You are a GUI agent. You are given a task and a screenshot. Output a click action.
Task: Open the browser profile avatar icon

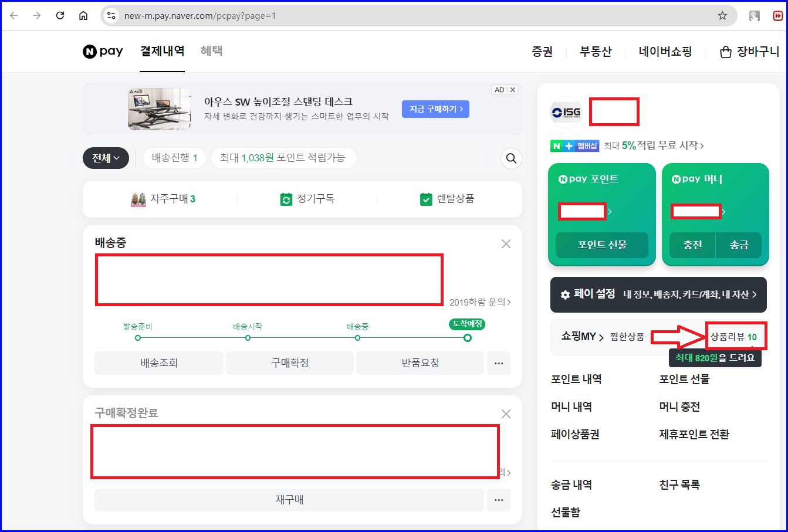755,16
